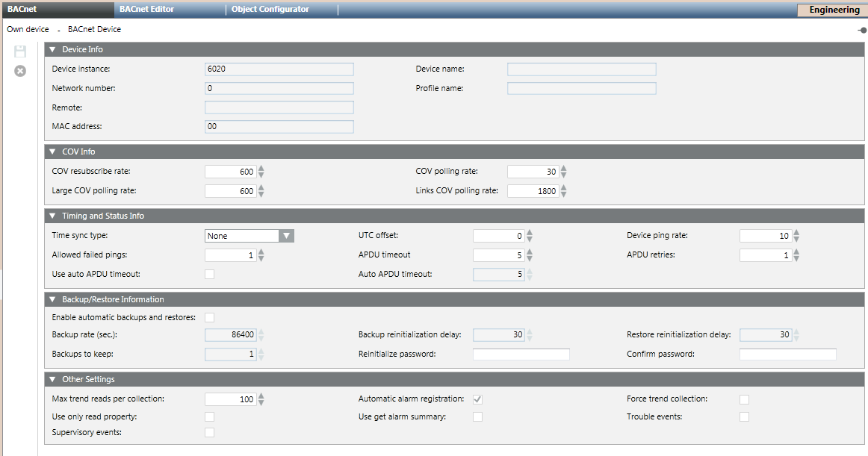
Task: Open the Time sync type dropdown
Action: 286,235
